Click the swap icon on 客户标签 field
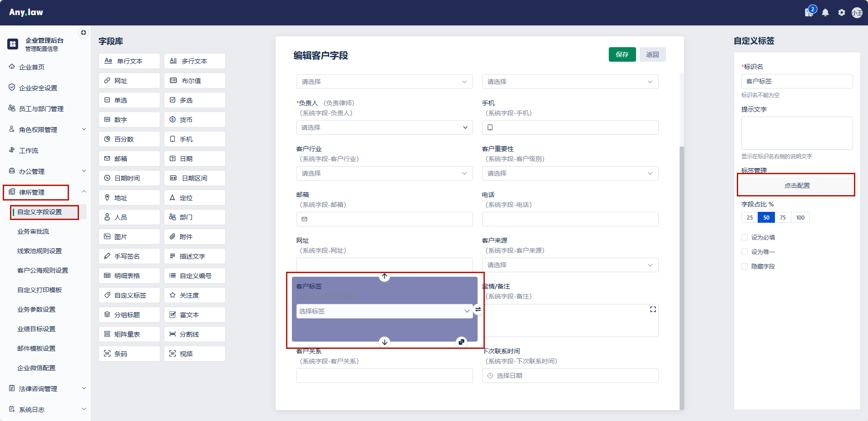This screenshot has width=868, height=421. pyautogui.click(x=478, y=309)
